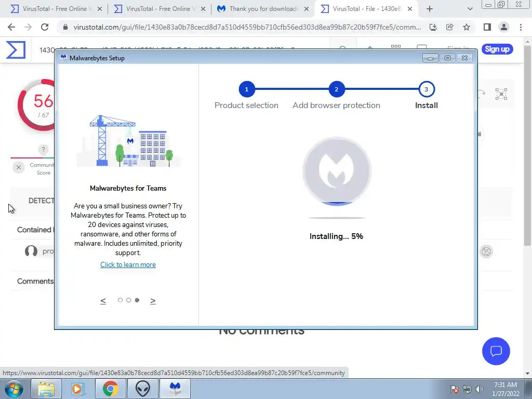
Task: Open the taskbar clock showing 7:31 AM
Action: (506, 389)
